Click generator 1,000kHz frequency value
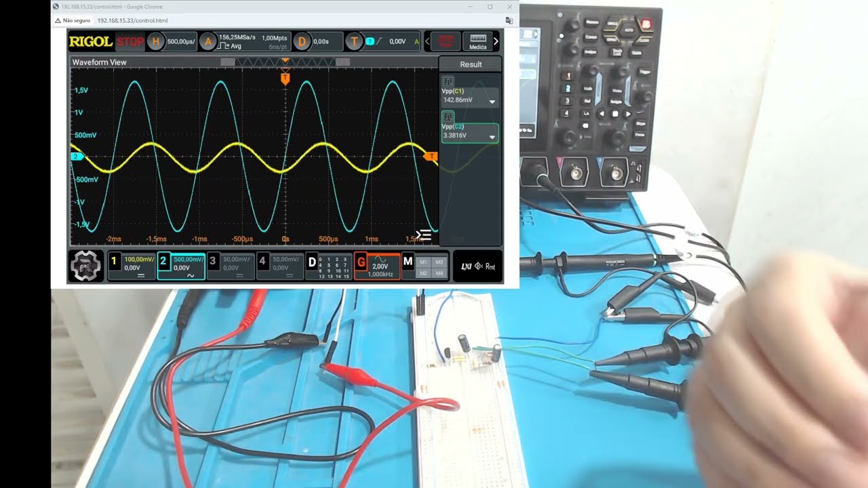This screenshot has height=488, width=868. coord(380,274)
